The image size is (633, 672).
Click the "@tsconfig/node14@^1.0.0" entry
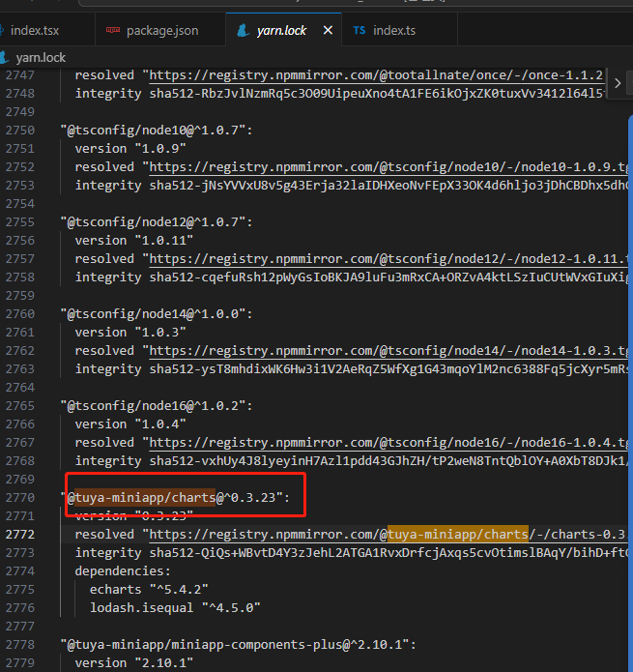pyautogui.click(x=157, y=313)
